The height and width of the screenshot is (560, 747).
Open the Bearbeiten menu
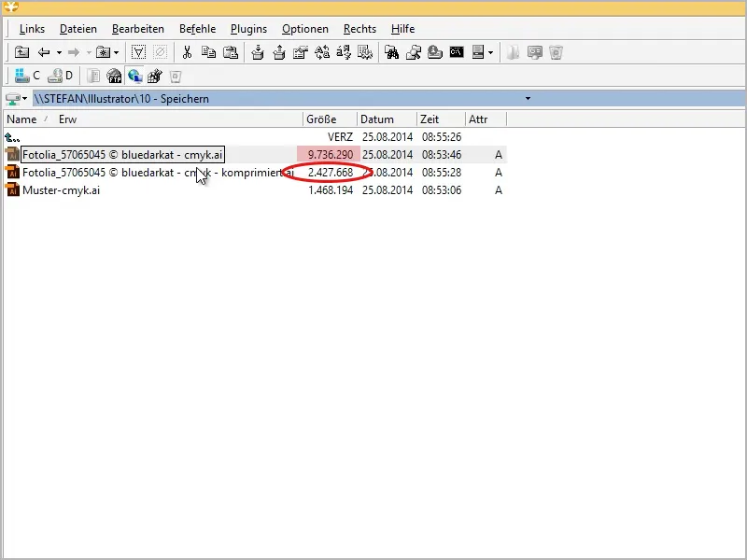[x=138, y=29]
